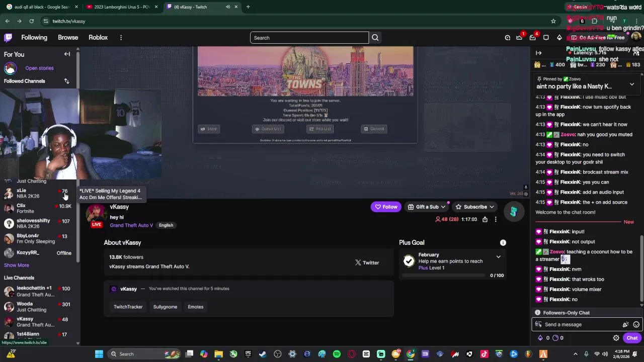The image size is (644, 362).
Task: Expand the pinned message by Zosvo
Action: [x=632, y=84]
